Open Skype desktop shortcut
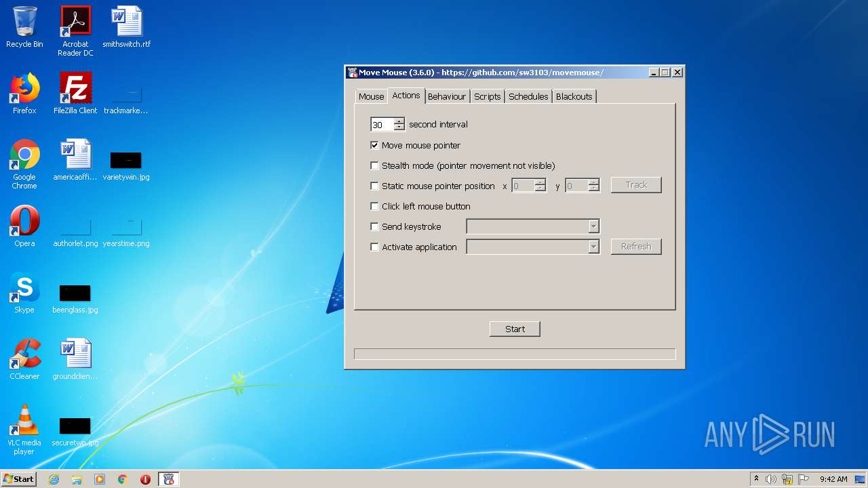This screenshot has width=868, height=488. (24, 293)
